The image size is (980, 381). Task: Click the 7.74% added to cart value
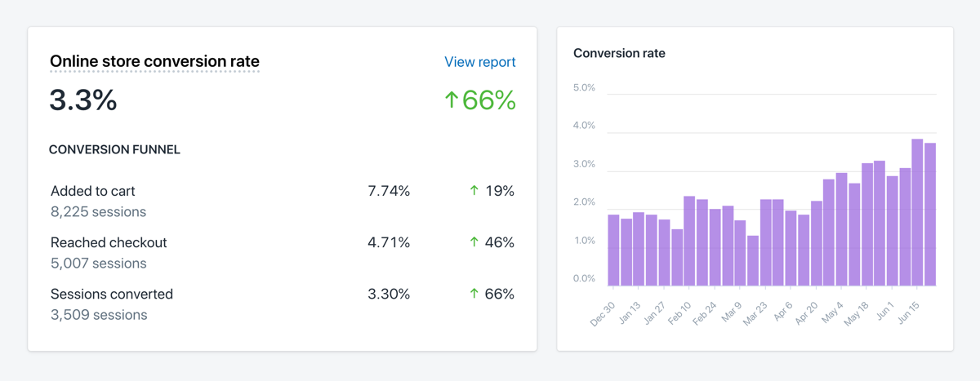389,191
